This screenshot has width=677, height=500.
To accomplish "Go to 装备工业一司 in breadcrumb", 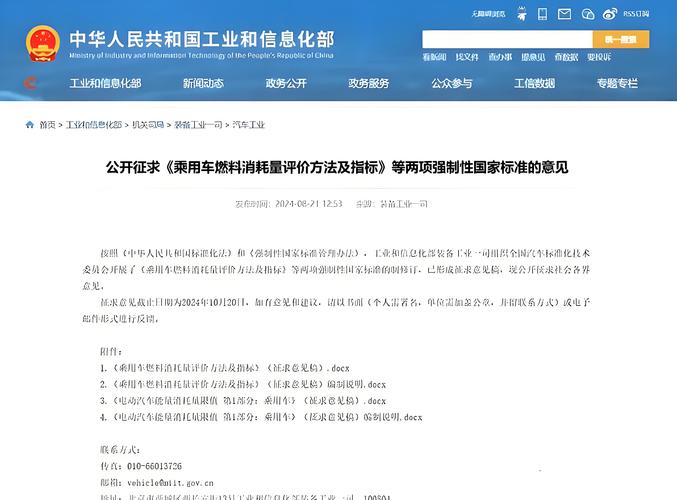I will [x=198, y=125].
